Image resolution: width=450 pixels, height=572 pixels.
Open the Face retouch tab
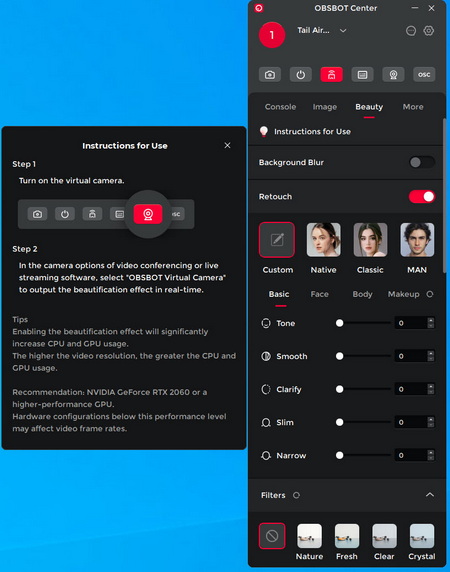(x=319, y=294)
